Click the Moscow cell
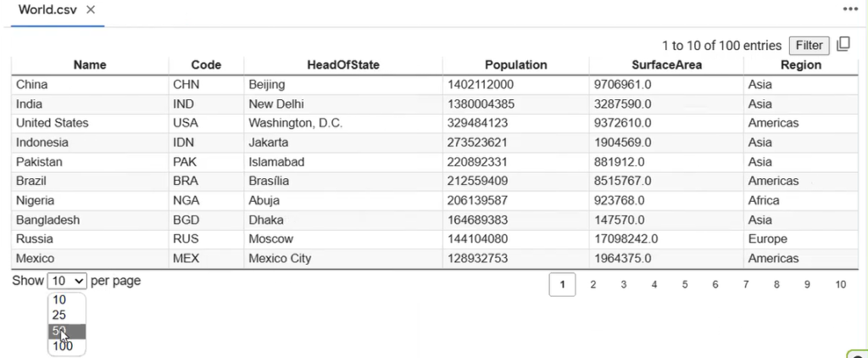Image resolution: width=868 pixels, height=358 pixels. tap(343, 239)
